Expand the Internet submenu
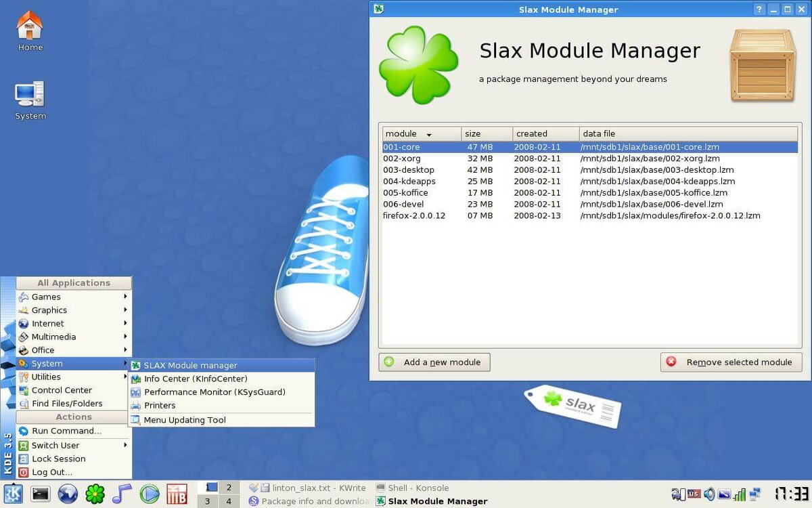The width and height of the screenshot is (812, 508). (73, 324)
